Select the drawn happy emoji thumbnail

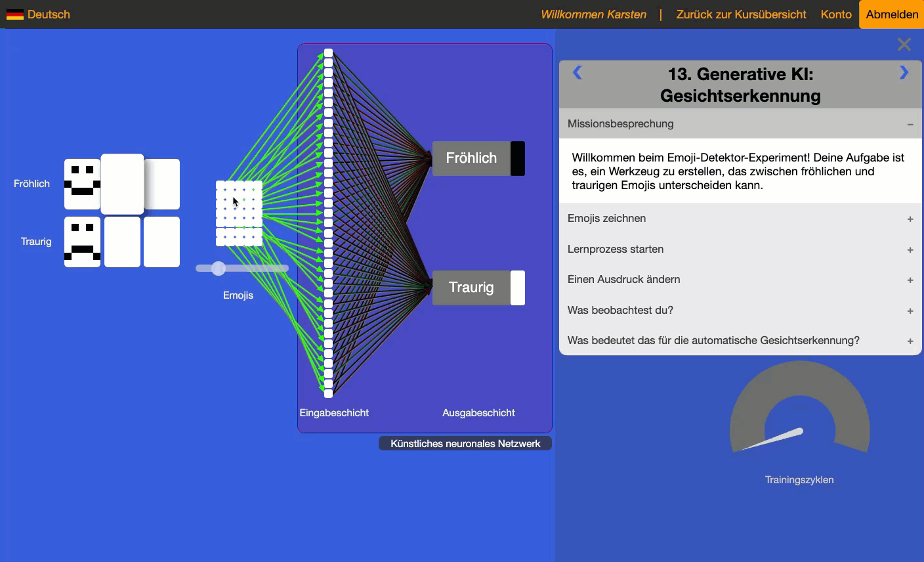83,184
